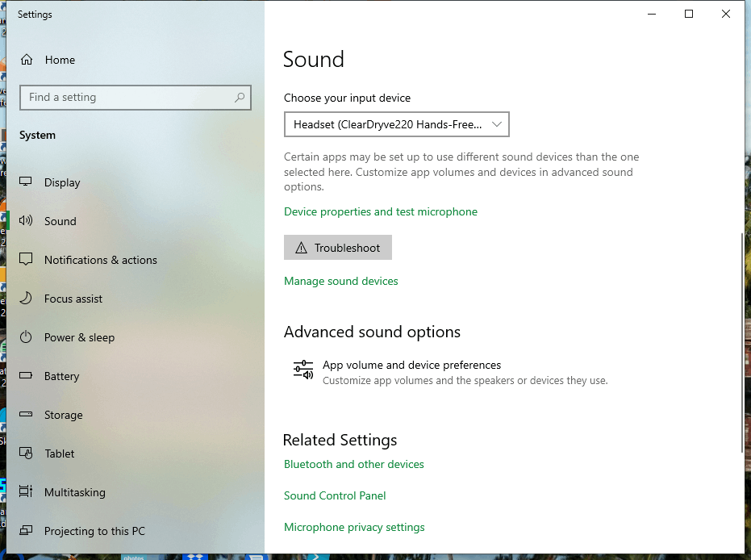The image size is (751, 560).
Task: Select Sound in the sidebar
Action: point(136,221)
